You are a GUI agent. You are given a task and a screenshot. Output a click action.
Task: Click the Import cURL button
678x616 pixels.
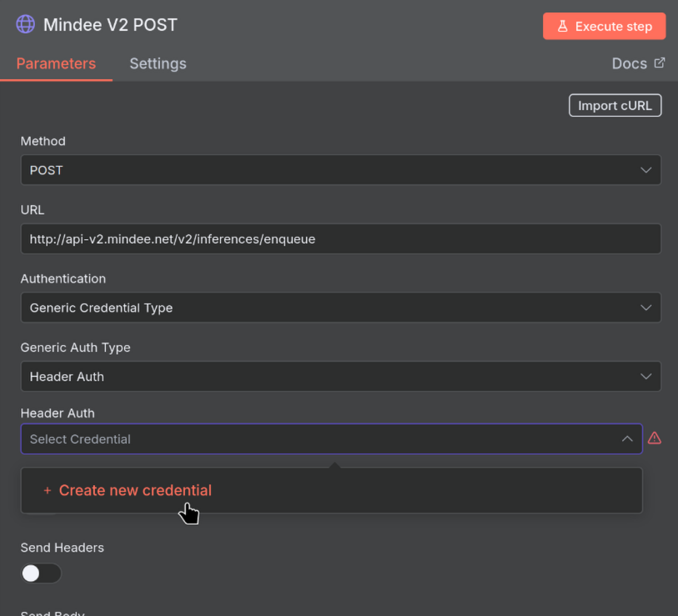tap(615, 105)
